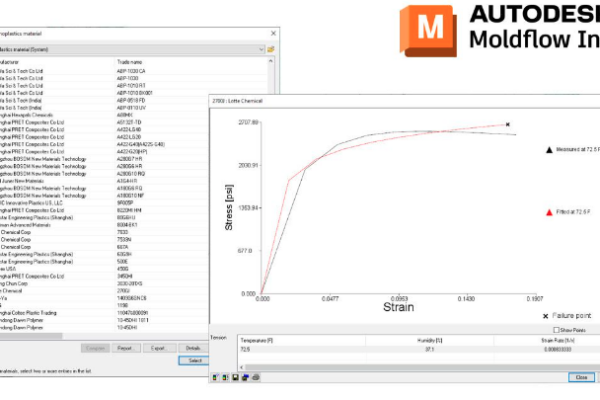600x400 pixels.
Task: Select the 500E material row
Action: coord(104,261)
